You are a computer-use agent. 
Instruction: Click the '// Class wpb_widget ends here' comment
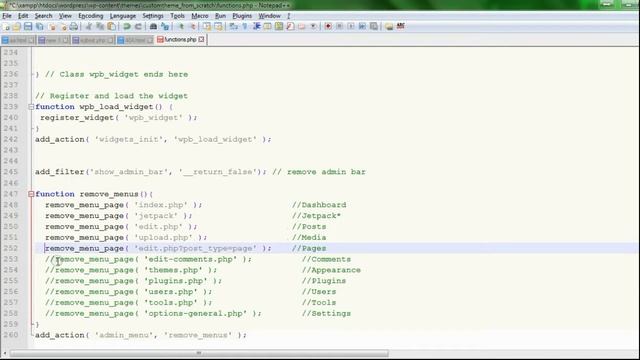[117, 74]
